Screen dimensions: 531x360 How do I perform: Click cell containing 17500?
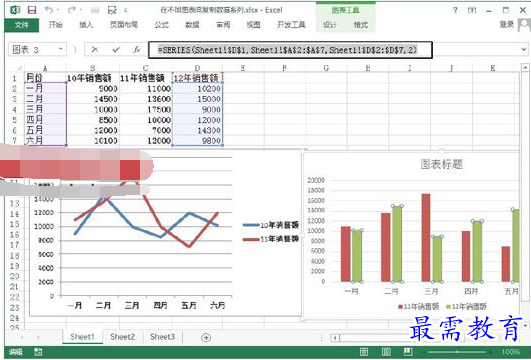click(x=146, y=110)
